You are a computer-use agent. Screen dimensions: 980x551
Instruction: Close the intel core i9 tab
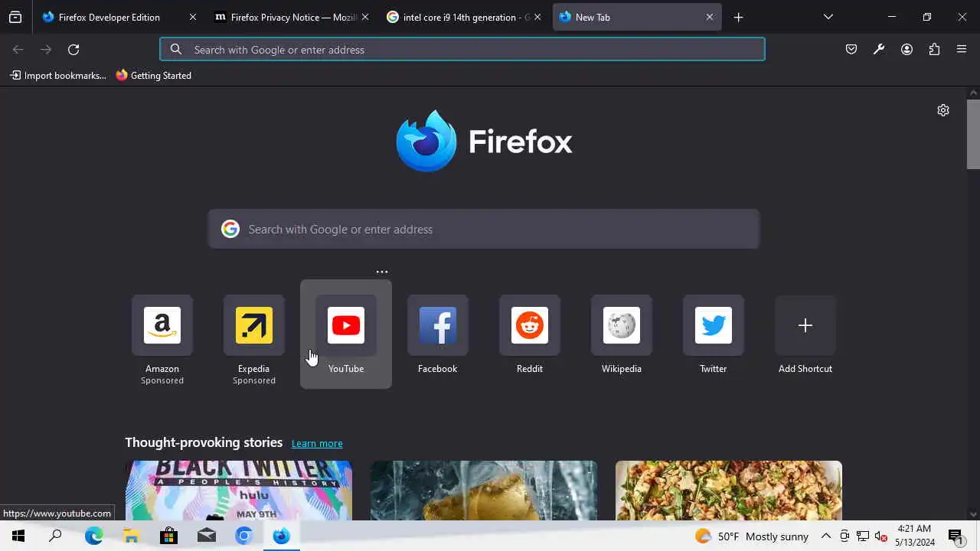click(537, 17)
